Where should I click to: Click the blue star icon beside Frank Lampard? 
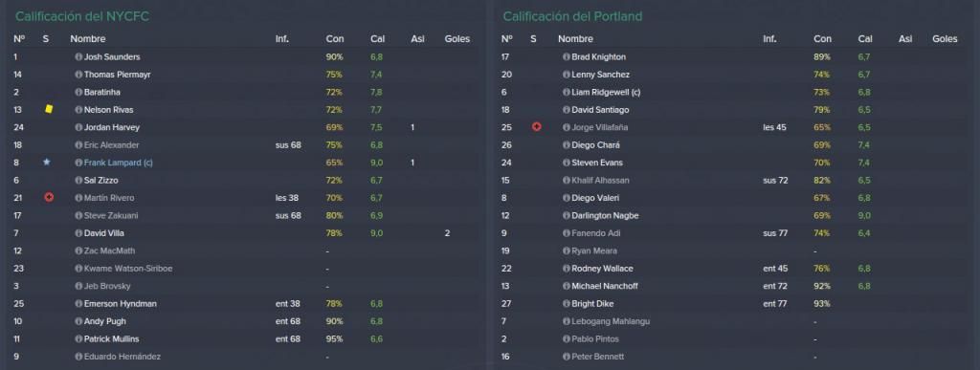click(46, 163)
